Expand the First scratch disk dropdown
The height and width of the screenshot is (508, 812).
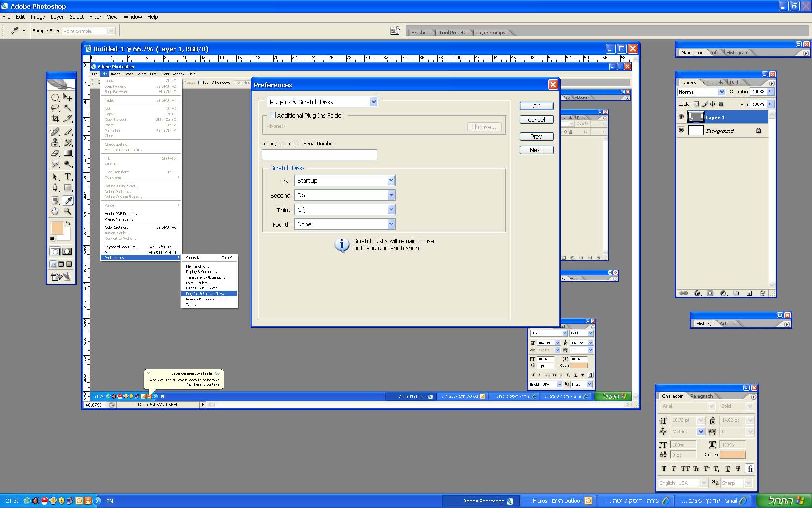pos(391,180)
